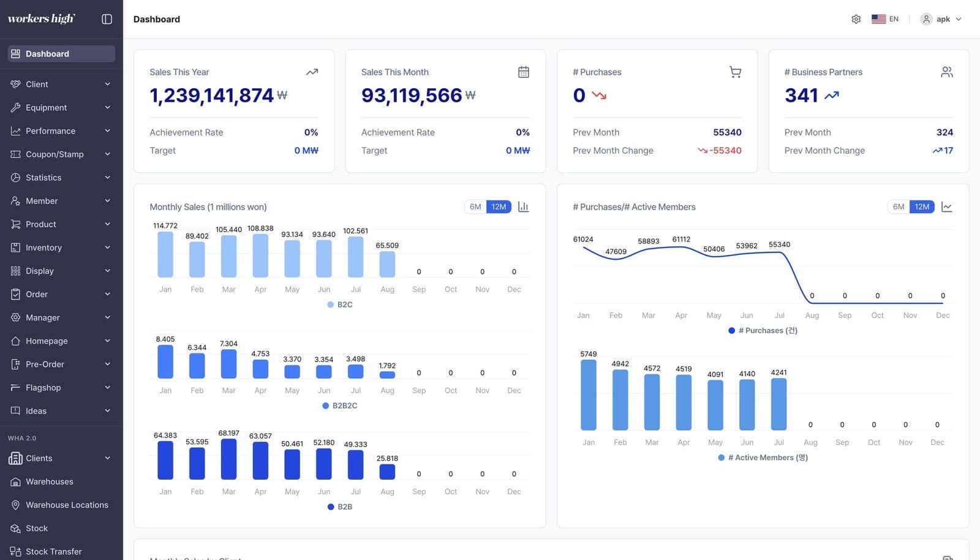This screenshot has width=980, height=560.
Task: Collapse the sidebar with the panel icon
Action: click(x=107, y=19)
